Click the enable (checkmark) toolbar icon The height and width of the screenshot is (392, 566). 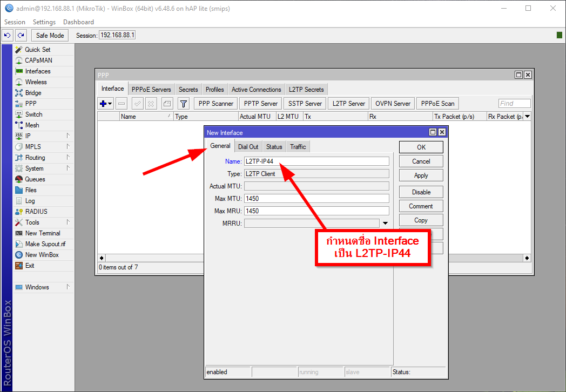point(137,104)
